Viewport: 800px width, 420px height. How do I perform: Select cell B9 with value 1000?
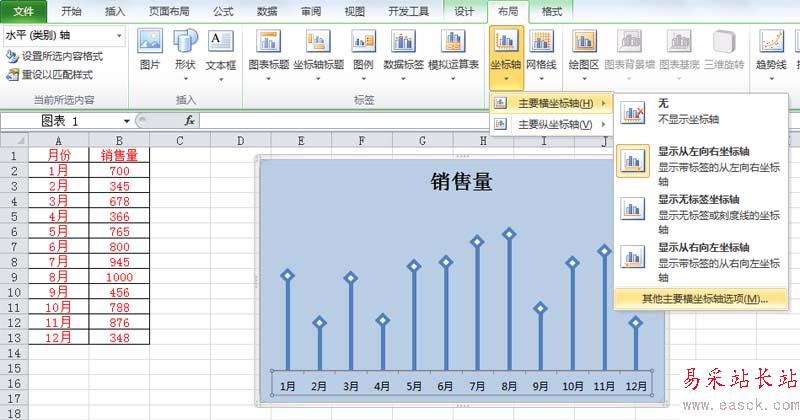(x=119, y=277)
